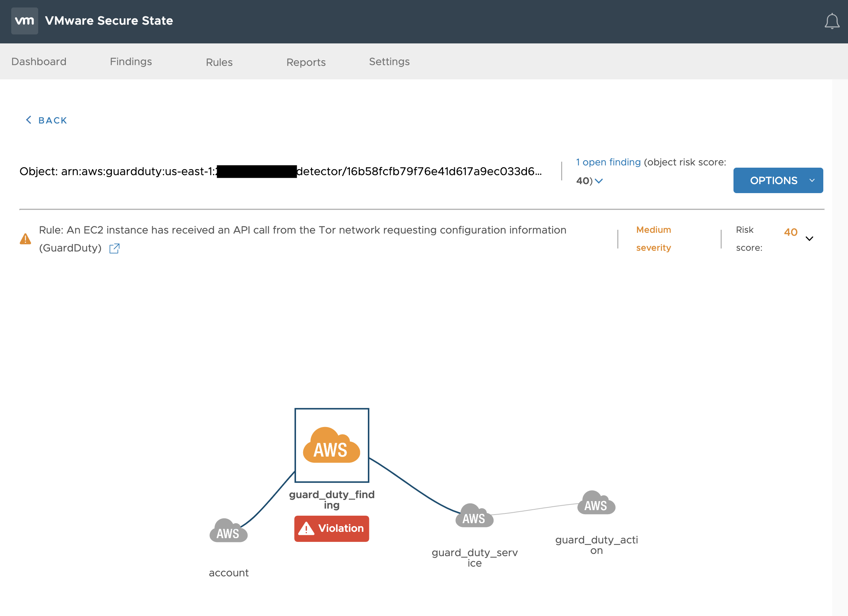Click the VMware Secure State title
The image size is (848, 616).
[x=109, y=21]
